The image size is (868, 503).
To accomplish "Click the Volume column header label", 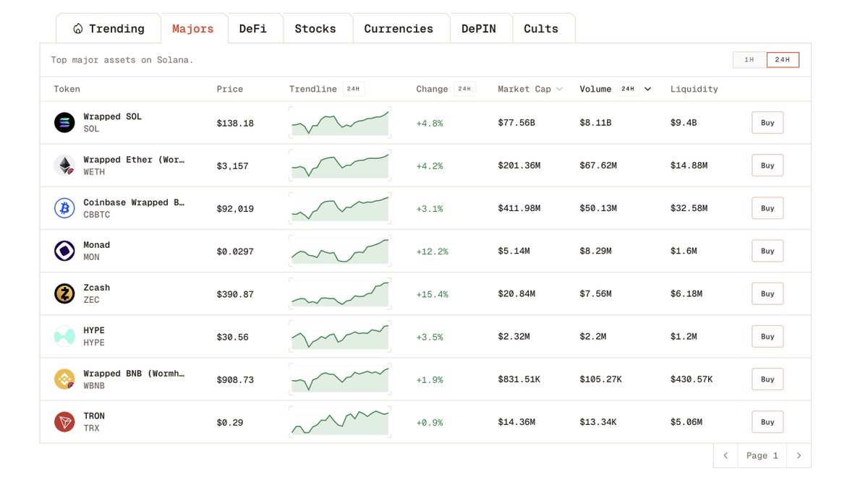I will [x=595, y=89].
